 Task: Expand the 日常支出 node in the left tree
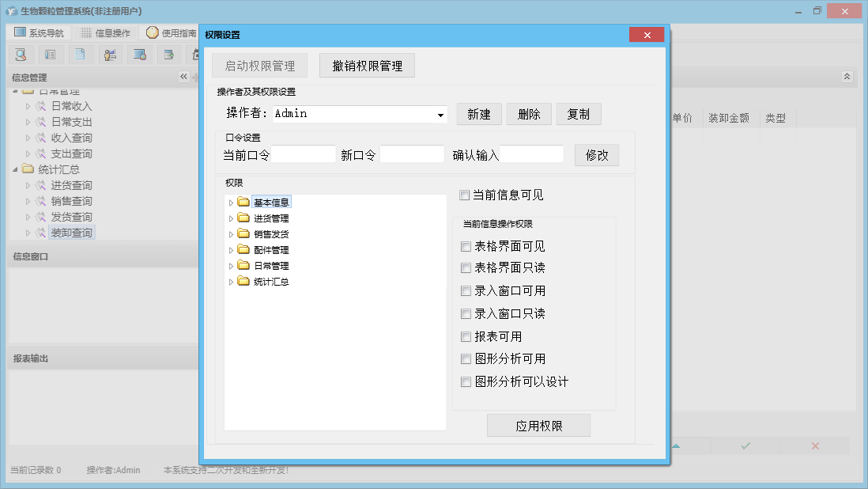click(28, 122)
